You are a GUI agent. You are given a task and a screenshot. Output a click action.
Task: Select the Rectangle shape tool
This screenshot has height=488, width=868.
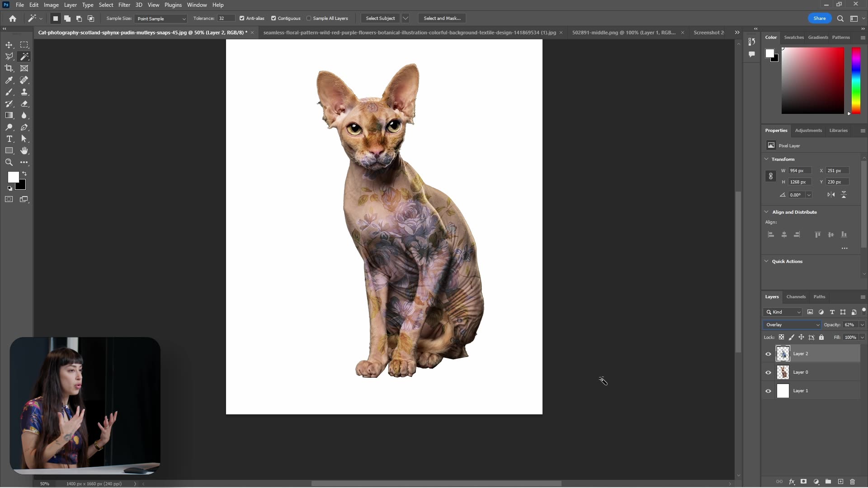pos(9,150)
